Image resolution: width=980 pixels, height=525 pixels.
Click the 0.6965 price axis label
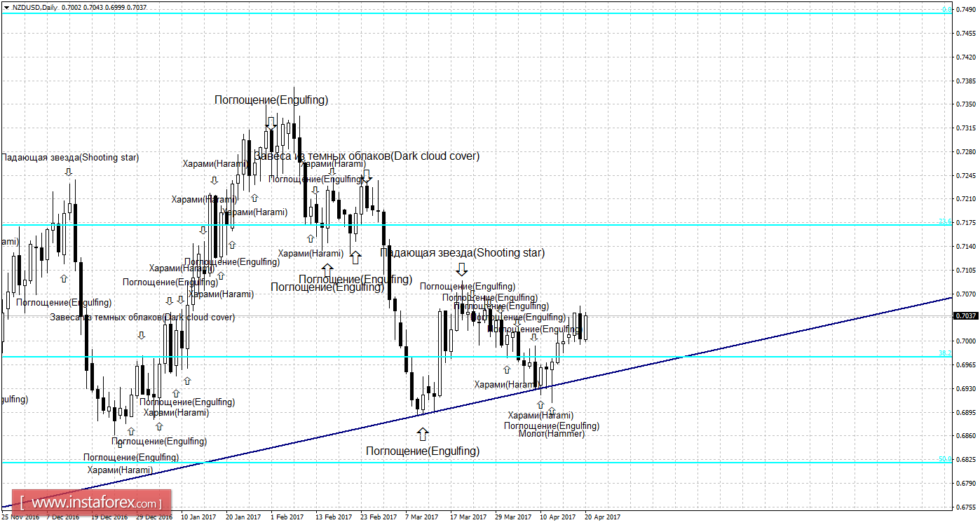point(966,364)
